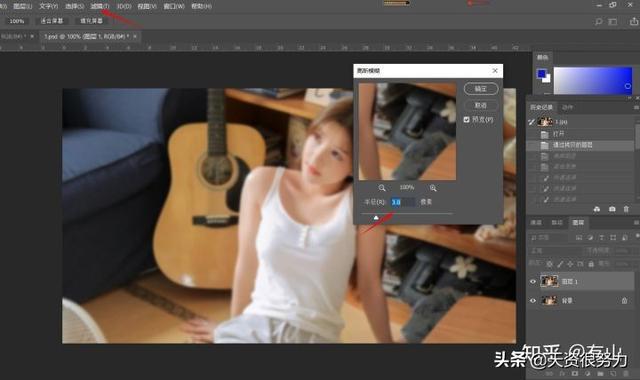Click the search icon in options bar
This screenshot has width=640, height=380.
[598, 21]
